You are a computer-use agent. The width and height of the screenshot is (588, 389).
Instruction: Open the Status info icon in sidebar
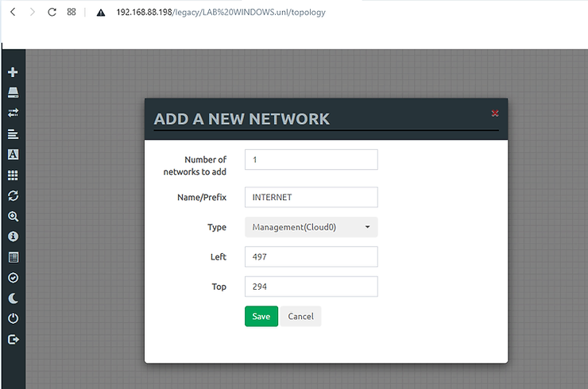coord(14,237)
